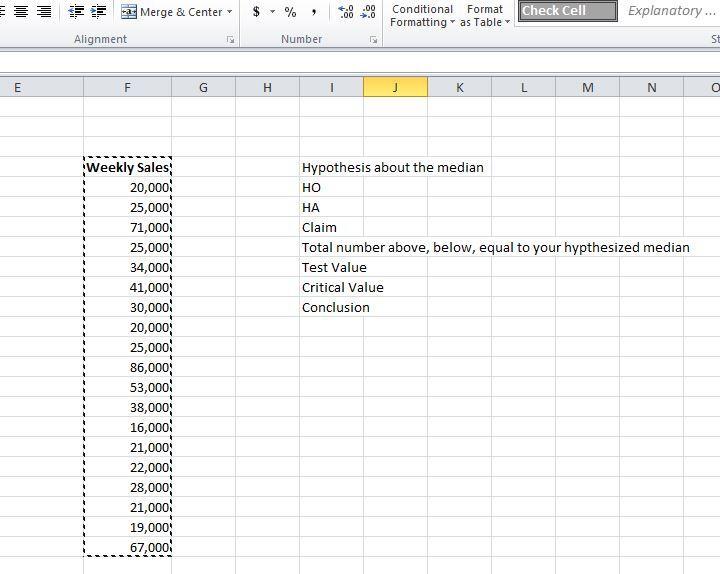Expand the Conditional Formatting menu

422,16
